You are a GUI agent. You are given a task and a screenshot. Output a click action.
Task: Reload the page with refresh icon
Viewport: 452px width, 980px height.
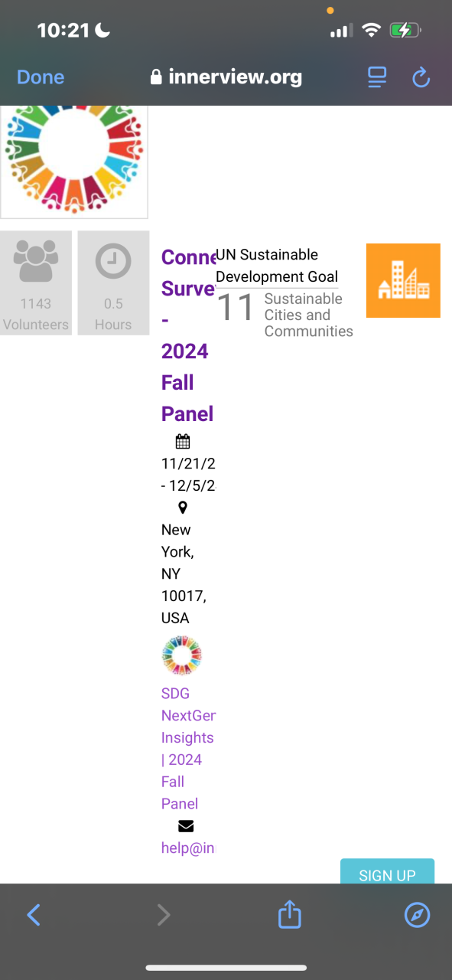421,77
